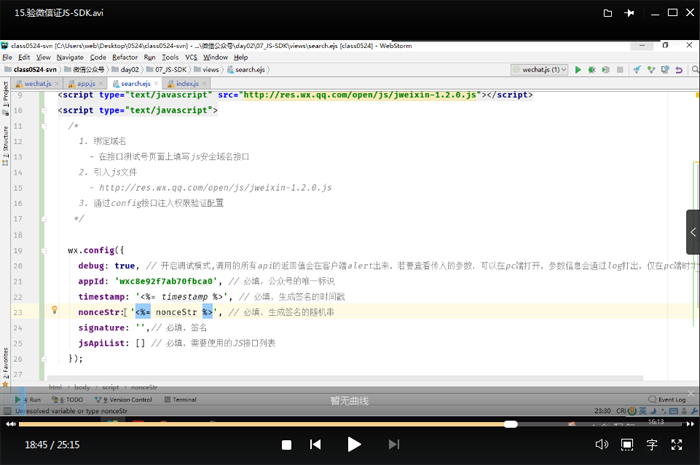700x465 pixels.
Task: Show VCS history icon
Action: (665, 70)
